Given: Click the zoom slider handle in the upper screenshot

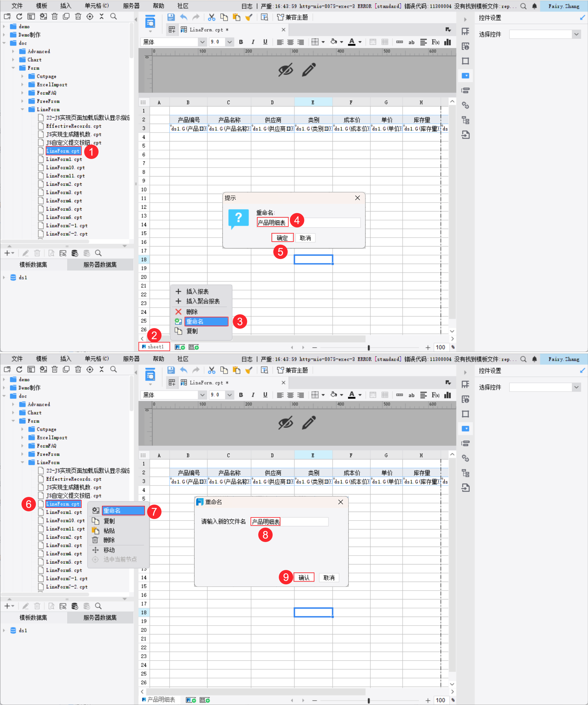Looking at the screenshot, I should pyautogui.click(x=369, y=347).
